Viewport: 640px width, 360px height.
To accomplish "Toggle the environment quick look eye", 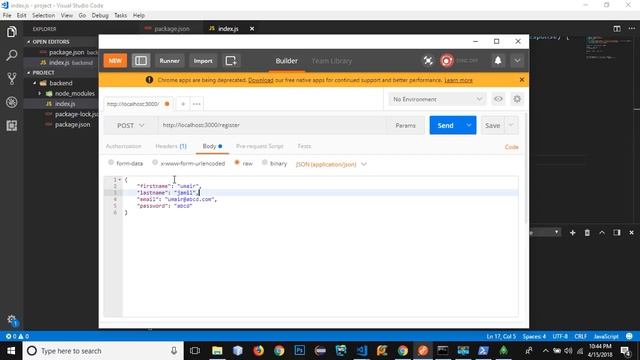I will pos(498,99).
